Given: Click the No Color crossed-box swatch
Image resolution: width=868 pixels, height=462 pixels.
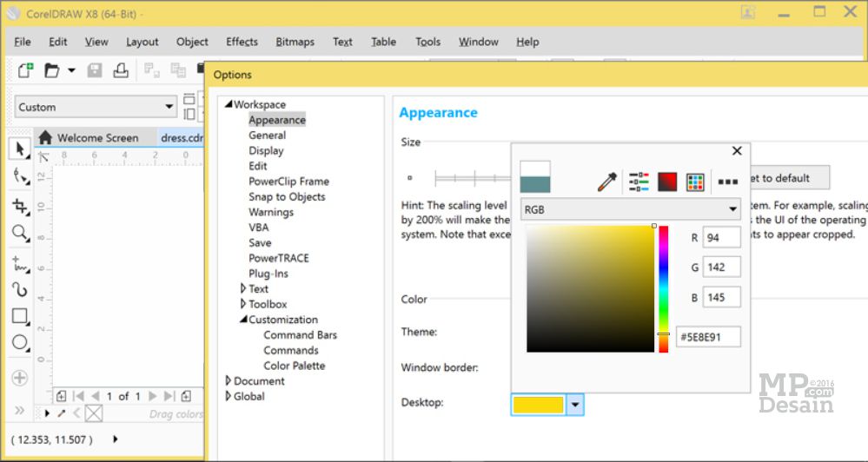Looking at the screenshot, I should point(94,413).
